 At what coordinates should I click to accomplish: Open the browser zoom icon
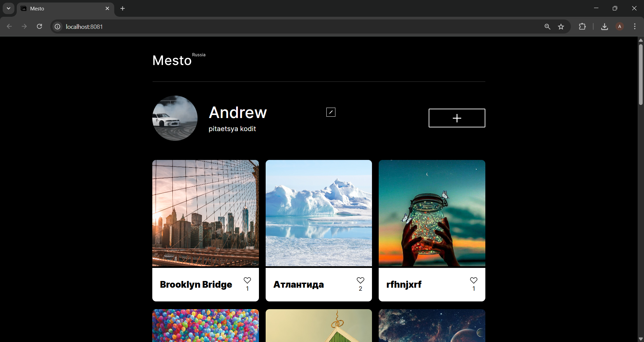point(547,26)
